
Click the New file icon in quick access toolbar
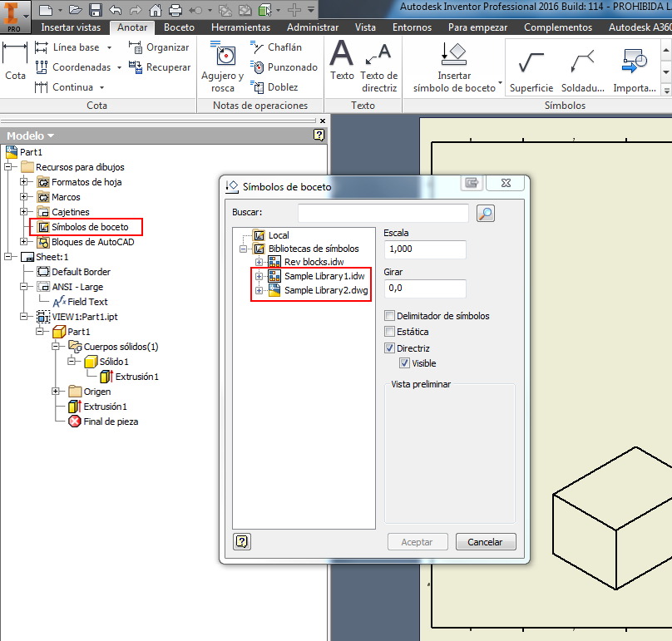click(x=46, y=9)
